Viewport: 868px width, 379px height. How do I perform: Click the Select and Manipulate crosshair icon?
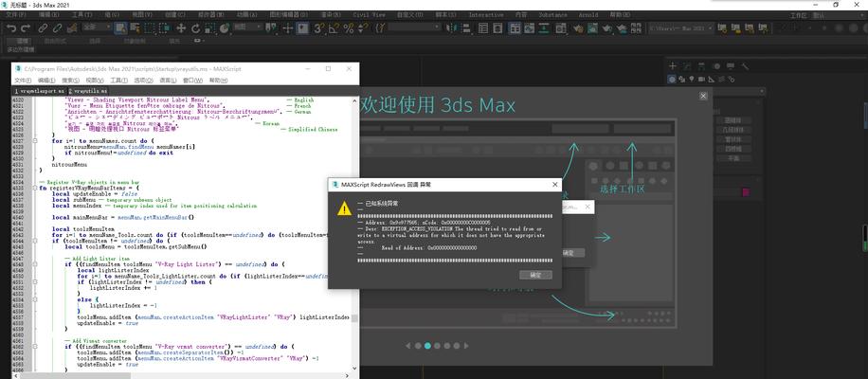click(288, 27)
